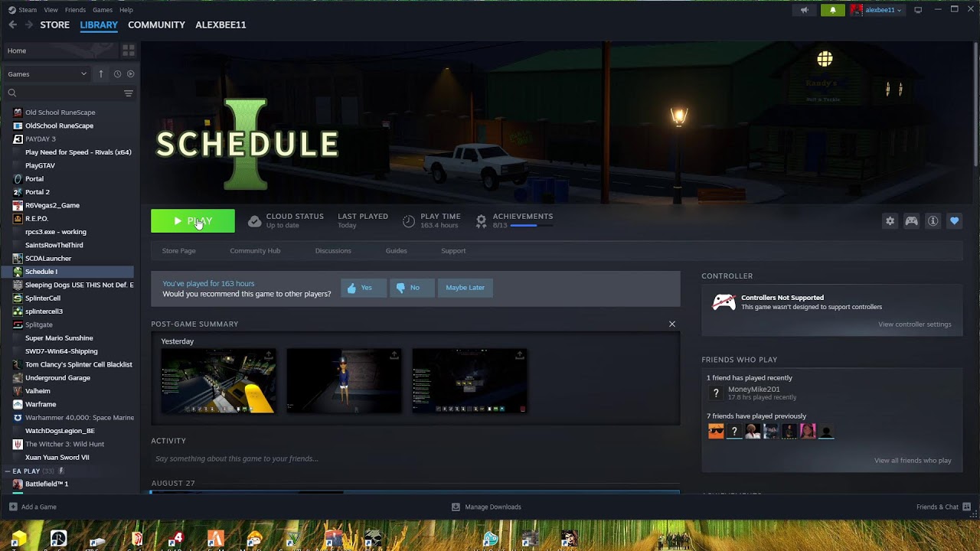Open the green notifications bell
This screenshot has height=551, width=980.
coord(832,10)
